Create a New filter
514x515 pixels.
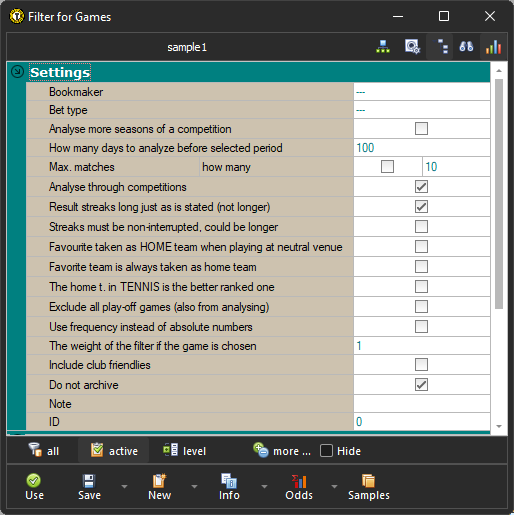[x=159, y=487]
